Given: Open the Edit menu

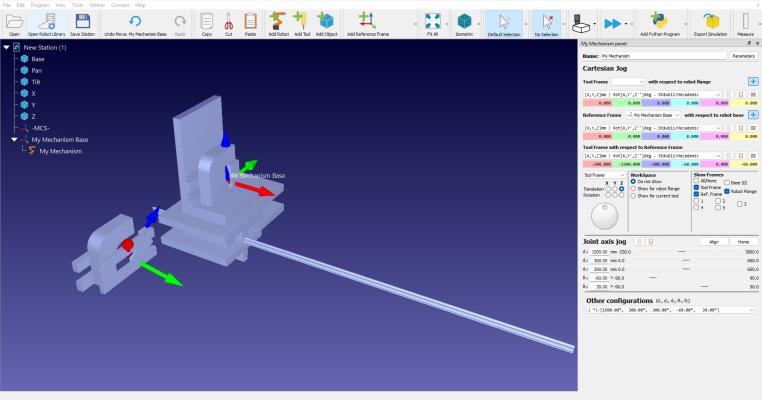Looking at the screenshot, I should pyautogui.click(x=20, y=5).
